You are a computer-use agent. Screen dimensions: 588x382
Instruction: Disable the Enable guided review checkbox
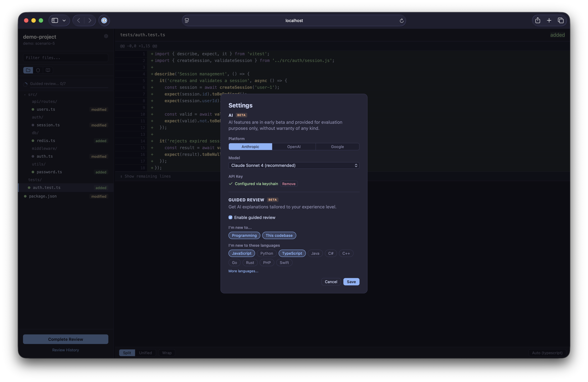pos(230,218)
